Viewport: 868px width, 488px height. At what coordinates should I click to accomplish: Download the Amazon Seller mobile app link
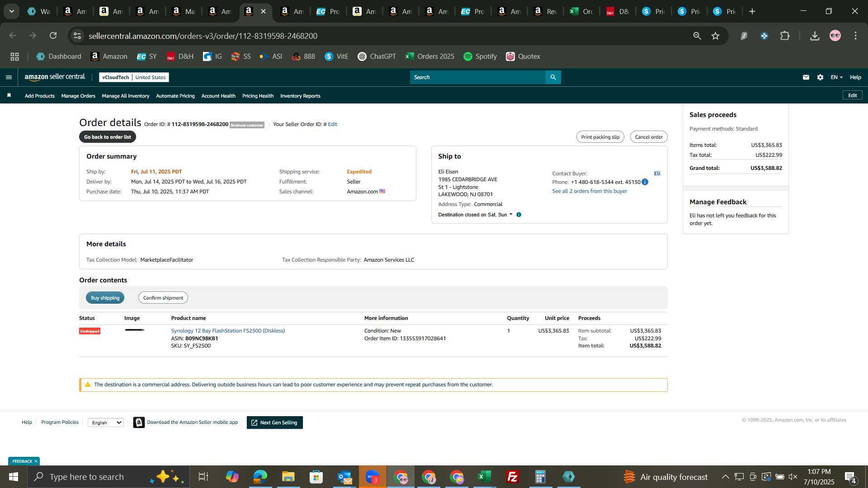tap(192, 422)
